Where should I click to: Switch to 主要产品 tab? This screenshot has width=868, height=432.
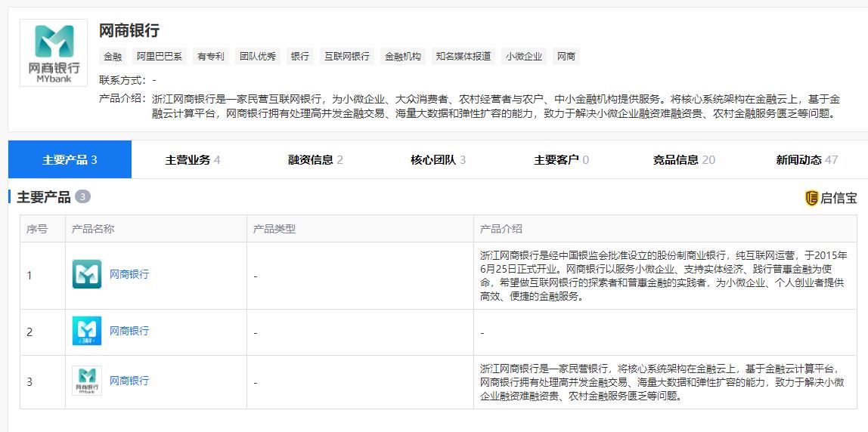tap(70, 160)
